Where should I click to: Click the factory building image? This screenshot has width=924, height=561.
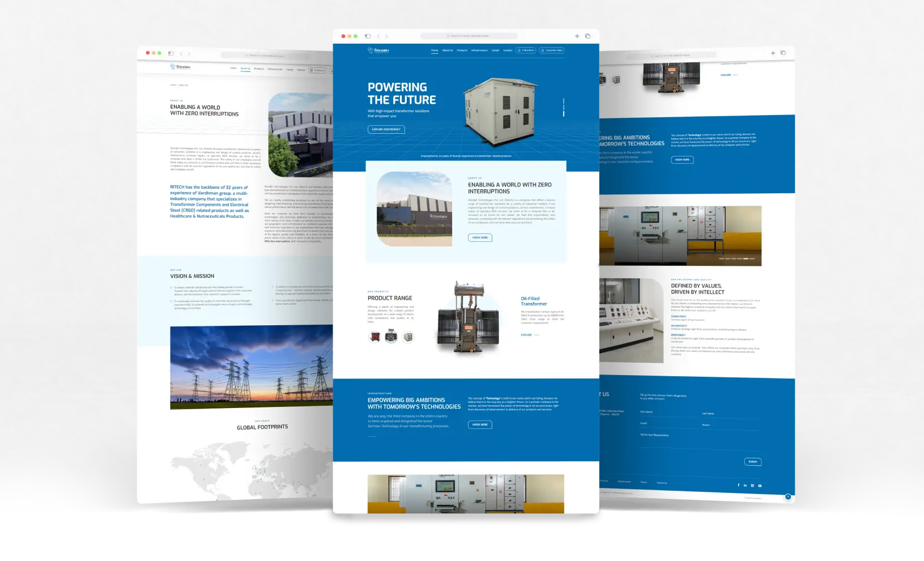pyautogui.click(x=415, y=209)
